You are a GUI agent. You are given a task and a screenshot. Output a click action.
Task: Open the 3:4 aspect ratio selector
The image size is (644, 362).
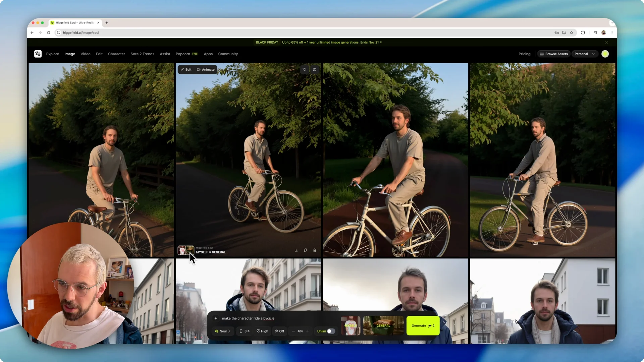pyautogui.click(x=244, y=331)
